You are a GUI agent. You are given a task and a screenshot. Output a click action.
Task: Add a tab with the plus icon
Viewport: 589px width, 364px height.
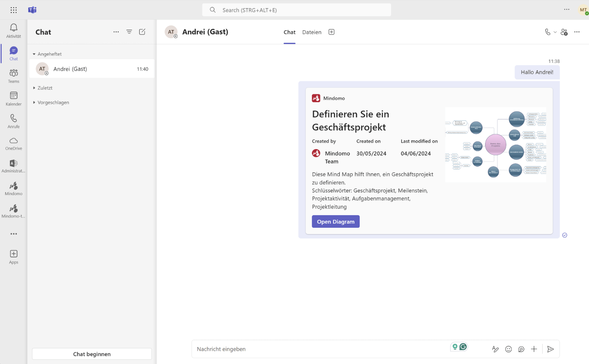click(x=332, y=32)
